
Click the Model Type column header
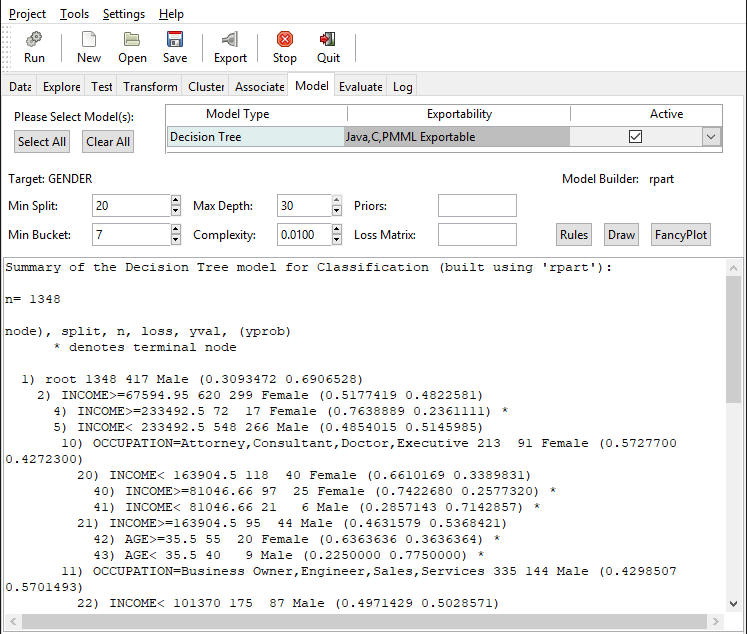pos(238,114)
